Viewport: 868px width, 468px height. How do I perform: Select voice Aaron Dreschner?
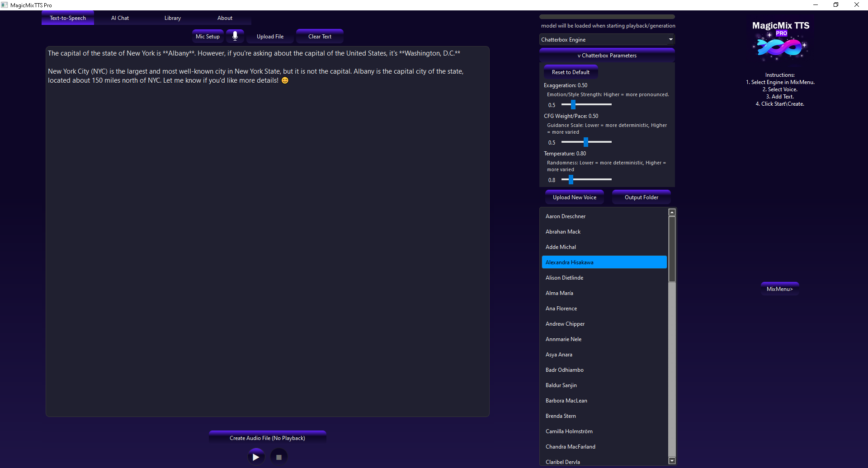604,216
